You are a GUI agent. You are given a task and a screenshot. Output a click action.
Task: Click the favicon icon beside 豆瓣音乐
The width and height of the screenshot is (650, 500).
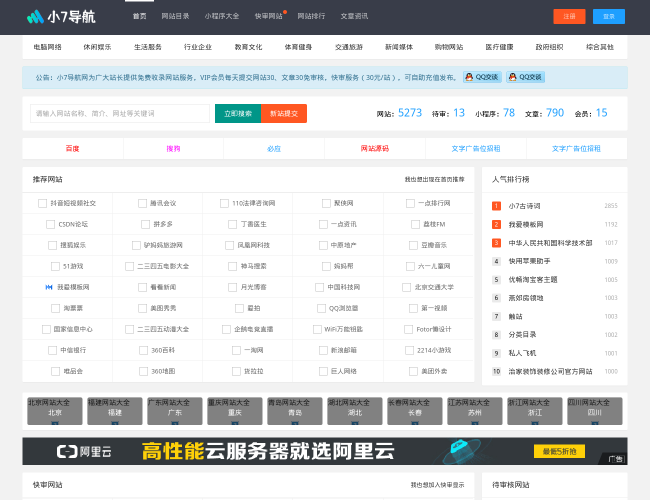[413, 245]
